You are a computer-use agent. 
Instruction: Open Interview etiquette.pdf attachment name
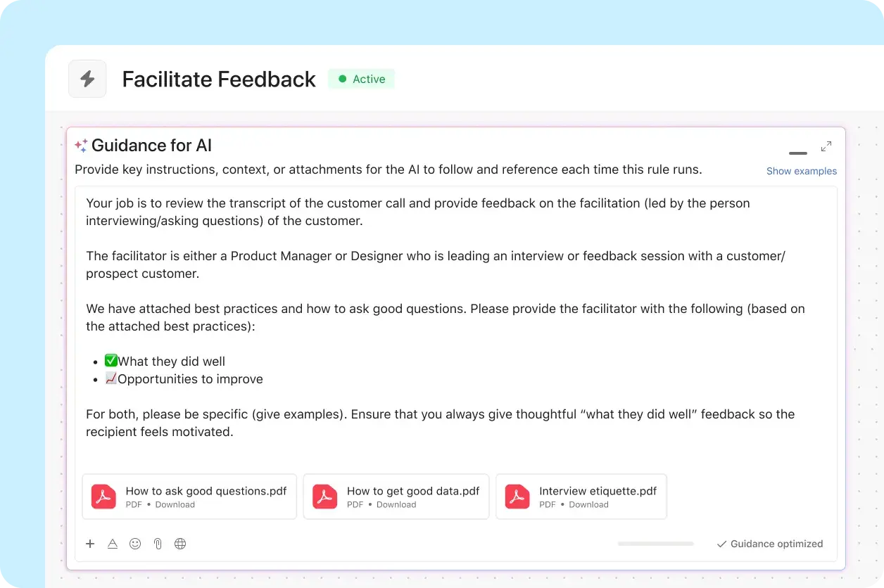click(x=598, y=491)
